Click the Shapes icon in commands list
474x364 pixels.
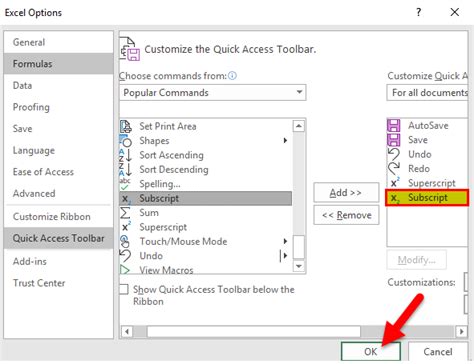(x=126, y=141)
